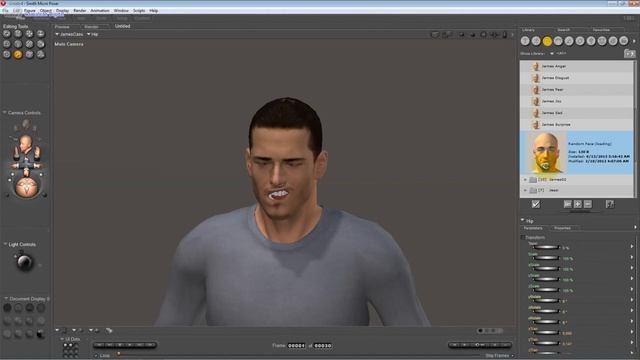Click the library folder icon beside Show Library

[x=629, y=53]
